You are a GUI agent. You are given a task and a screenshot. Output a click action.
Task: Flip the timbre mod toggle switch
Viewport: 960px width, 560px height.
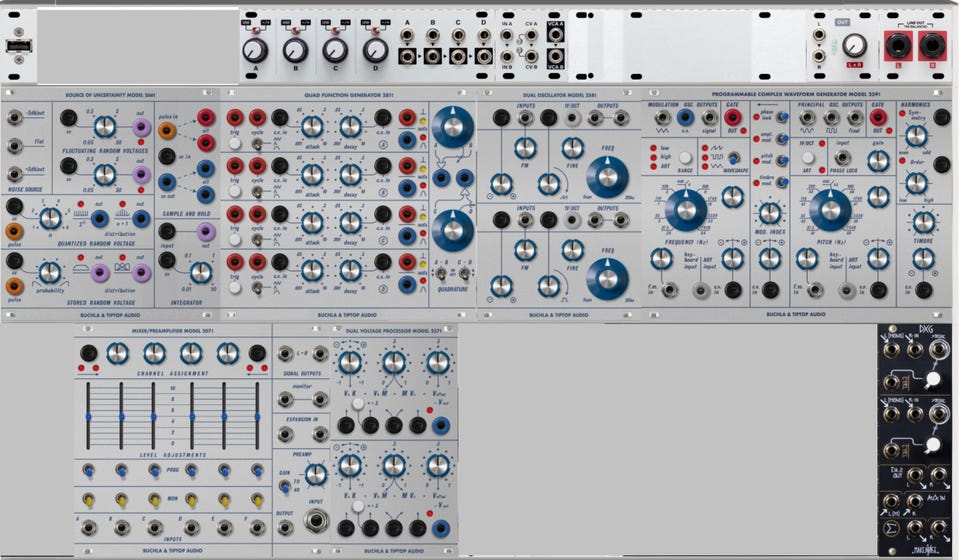[781, 182]
